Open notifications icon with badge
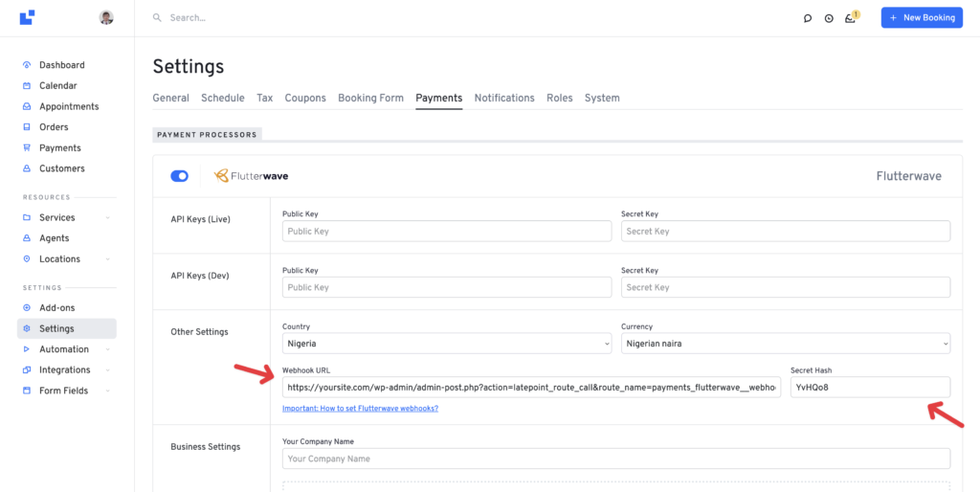Image resolution: width=980 pixels, height=492 pixels. tap(850, 18)
